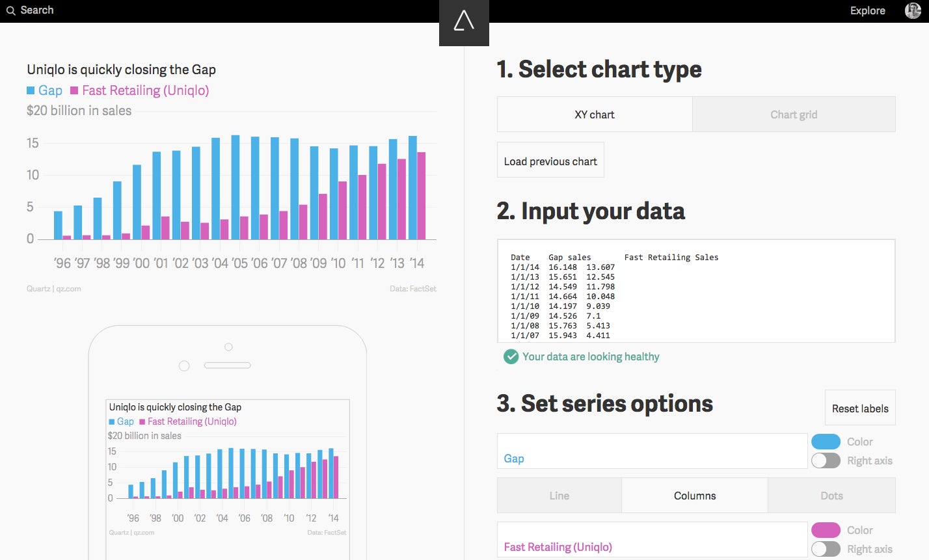
Task: Switch to the Chart grid tab
Action: click(794, 114)
